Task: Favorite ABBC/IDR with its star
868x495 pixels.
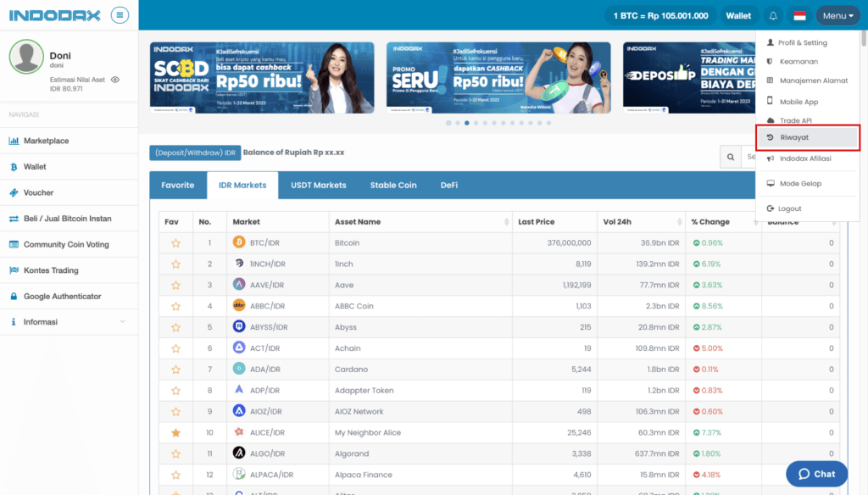Action: click(x=175, y=306)
